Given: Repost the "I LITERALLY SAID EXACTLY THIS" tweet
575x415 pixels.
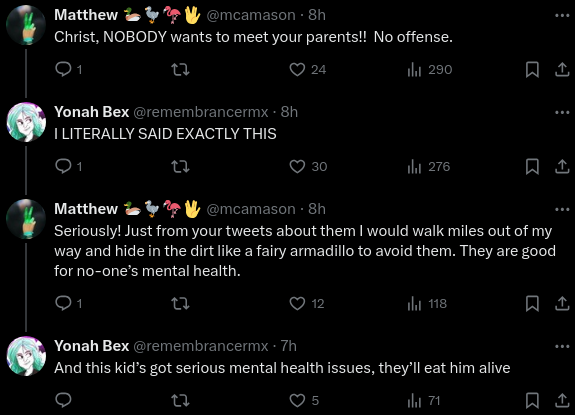Looking at the screenshot, I should click(x=180, y=166).
